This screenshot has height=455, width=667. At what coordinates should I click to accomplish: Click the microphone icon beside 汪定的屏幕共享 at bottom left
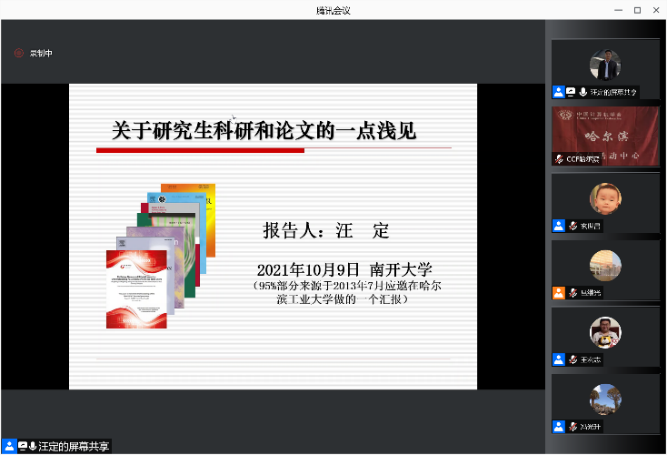[x=33, y=446]
